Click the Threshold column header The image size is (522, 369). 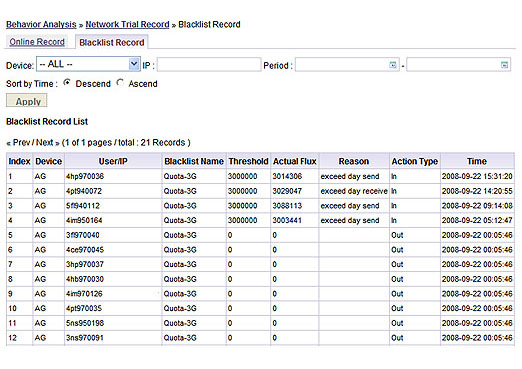point(248,161)
